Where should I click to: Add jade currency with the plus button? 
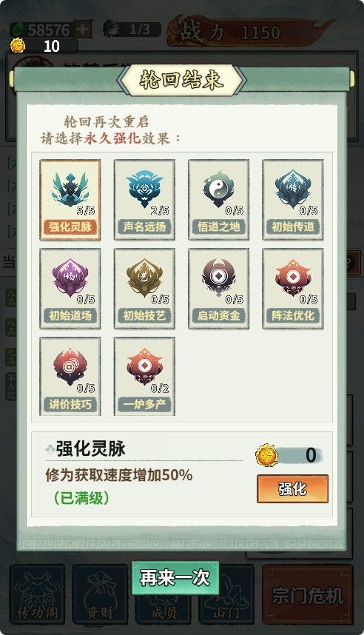click(x=83, y=30)
